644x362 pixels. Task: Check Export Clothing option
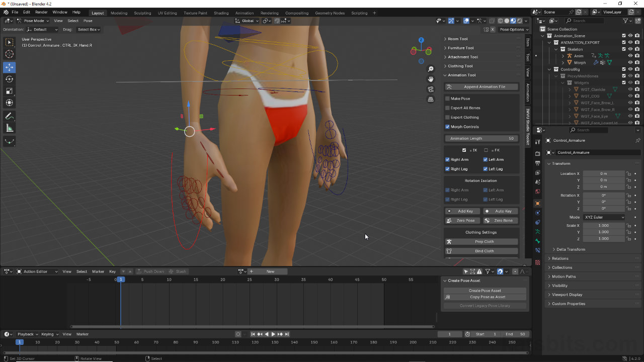pos(448,117)
